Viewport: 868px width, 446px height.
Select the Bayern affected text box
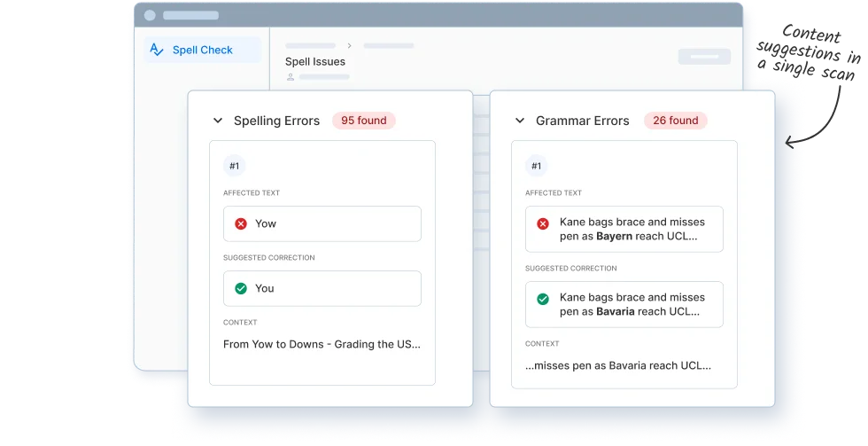(624, 230)
